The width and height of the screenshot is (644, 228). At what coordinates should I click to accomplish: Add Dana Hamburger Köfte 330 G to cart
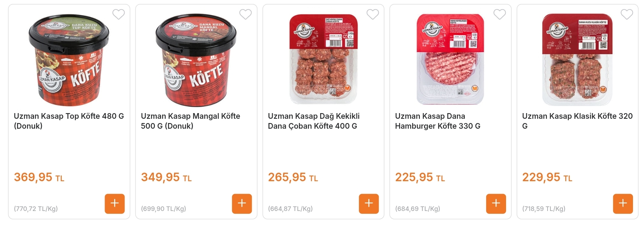[496, 204]
